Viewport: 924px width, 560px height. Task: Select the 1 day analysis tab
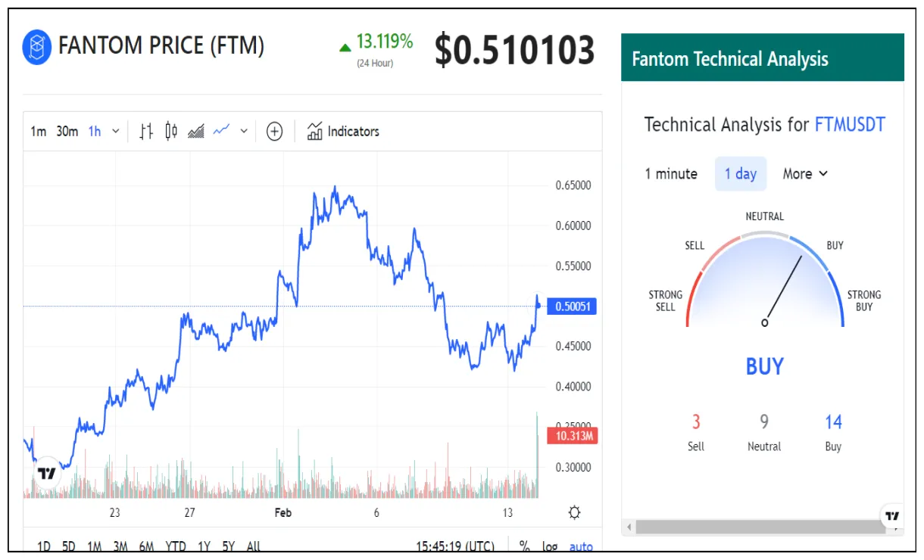(740, 173)
